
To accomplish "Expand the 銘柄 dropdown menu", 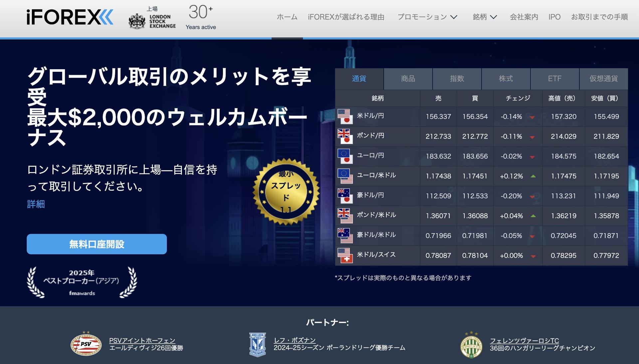I will (x=485, y=17).
